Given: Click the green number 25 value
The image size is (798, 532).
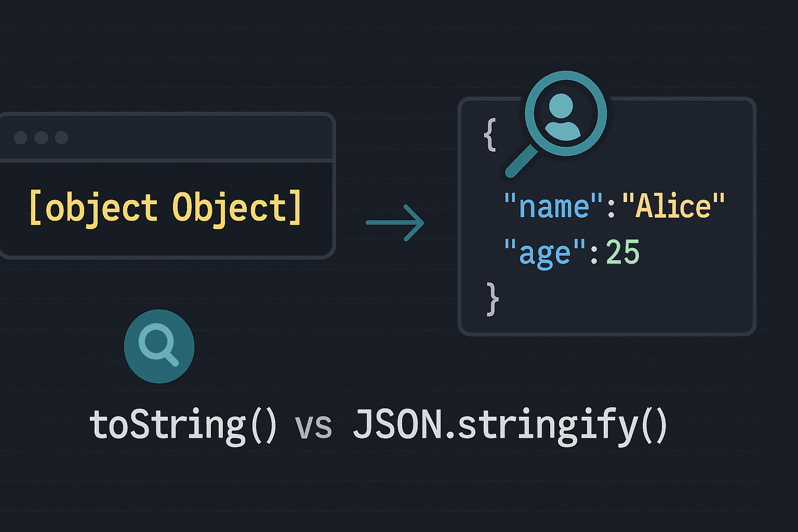Looking at the screenshot, I should (622, 253).
